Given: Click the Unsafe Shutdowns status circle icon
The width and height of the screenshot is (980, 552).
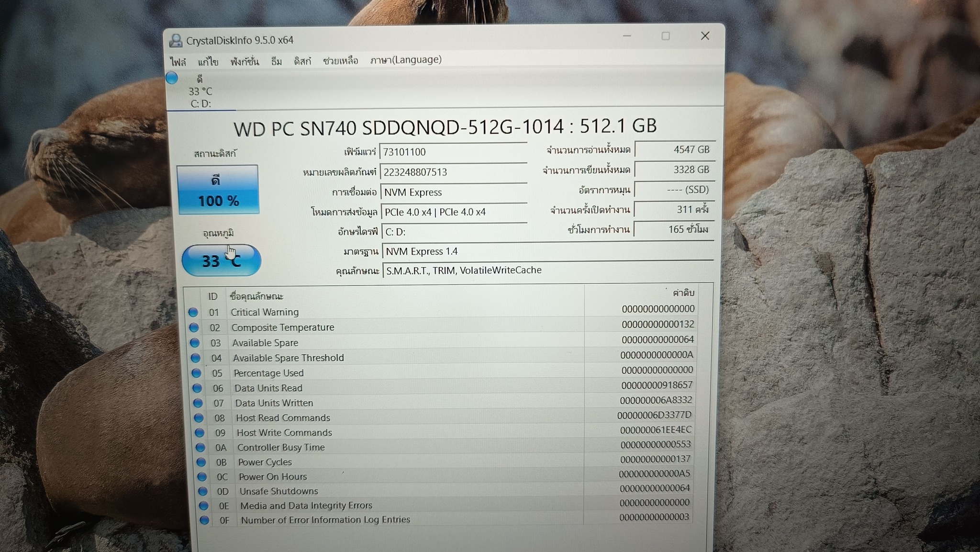Looking at the screenshot, I should tap(202, 491).
